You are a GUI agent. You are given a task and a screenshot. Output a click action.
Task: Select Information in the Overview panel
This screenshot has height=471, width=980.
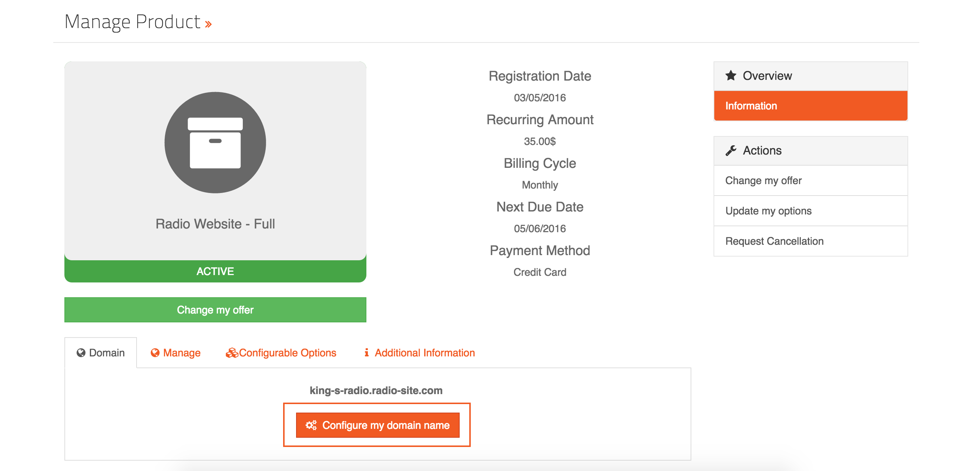pyautogui.click(x=810, y=106)
